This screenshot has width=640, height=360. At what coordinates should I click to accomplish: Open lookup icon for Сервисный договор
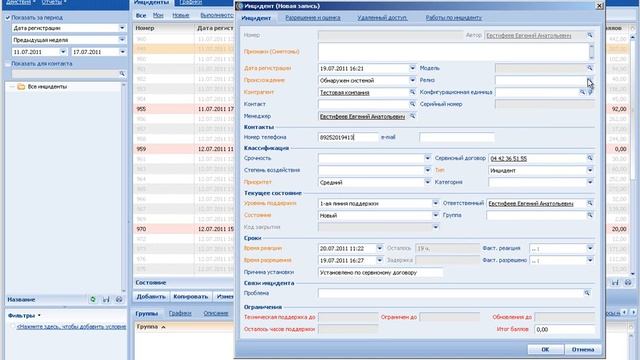click(x=590, y=158)
